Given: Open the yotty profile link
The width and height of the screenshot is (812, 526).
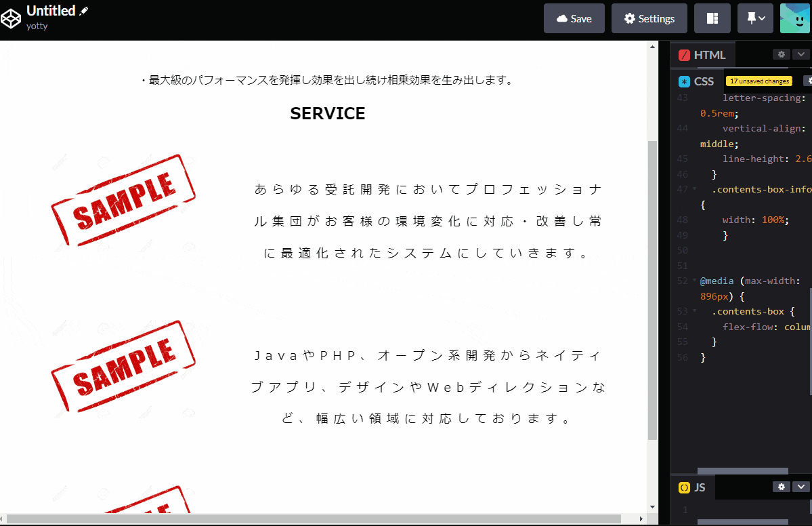Looking at the screenshot, I should click(x=37, y=26).
